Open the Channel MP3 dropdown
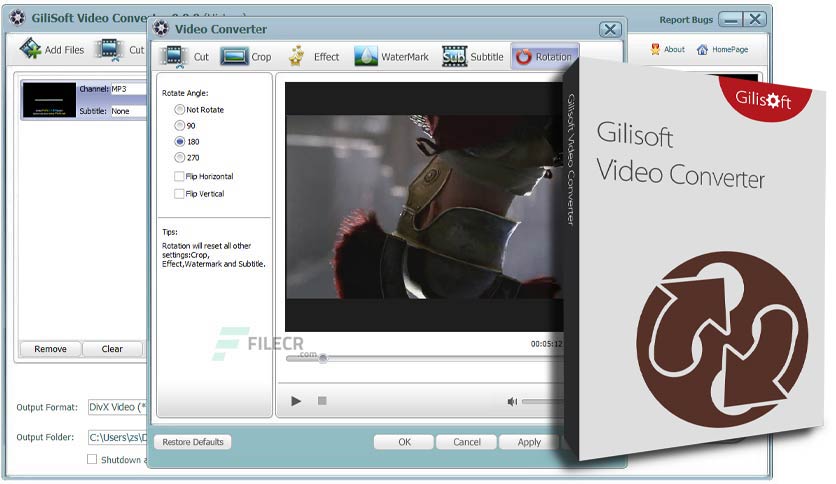The height and width of the screenshot is (484, 836). coord(128,89)
